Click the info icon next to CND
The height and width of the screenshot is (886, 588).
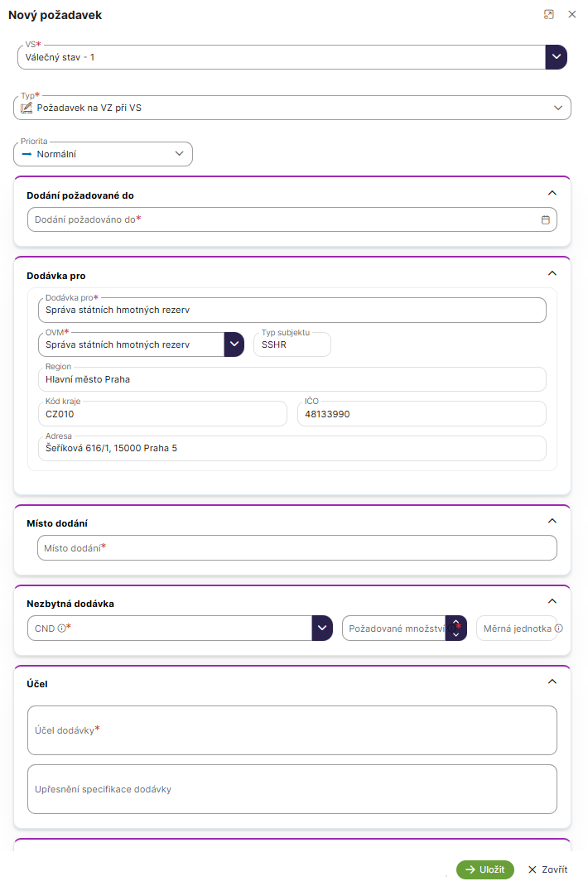(61, 628)
